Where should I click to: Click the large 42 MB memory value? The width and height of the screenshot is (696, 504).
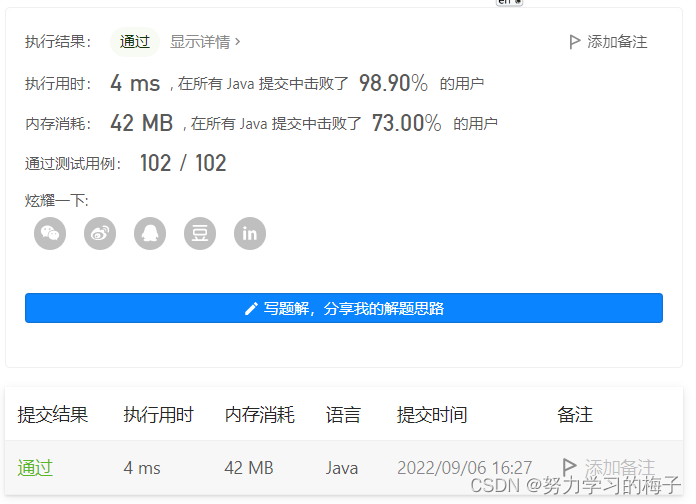(142, 123)
